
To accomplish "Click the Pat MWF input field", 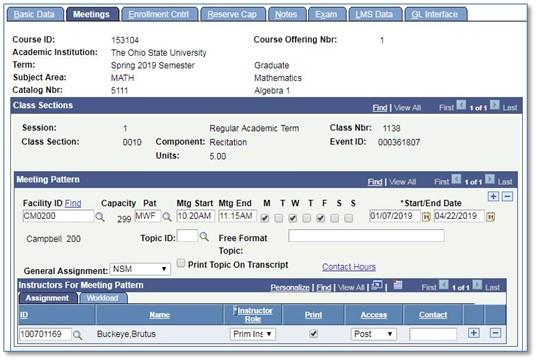I will coord(148,216).
